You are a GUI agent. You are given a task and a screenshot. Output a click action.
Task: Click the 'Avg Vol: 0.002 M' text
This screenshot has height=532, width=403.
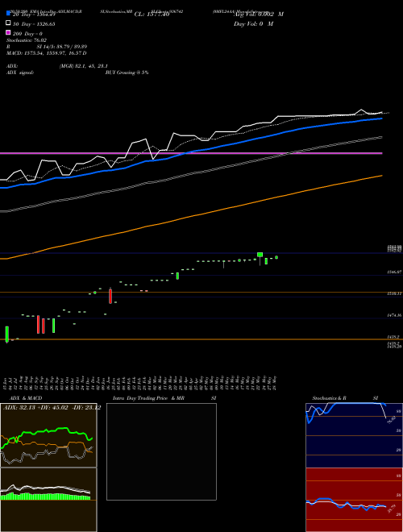259,15
